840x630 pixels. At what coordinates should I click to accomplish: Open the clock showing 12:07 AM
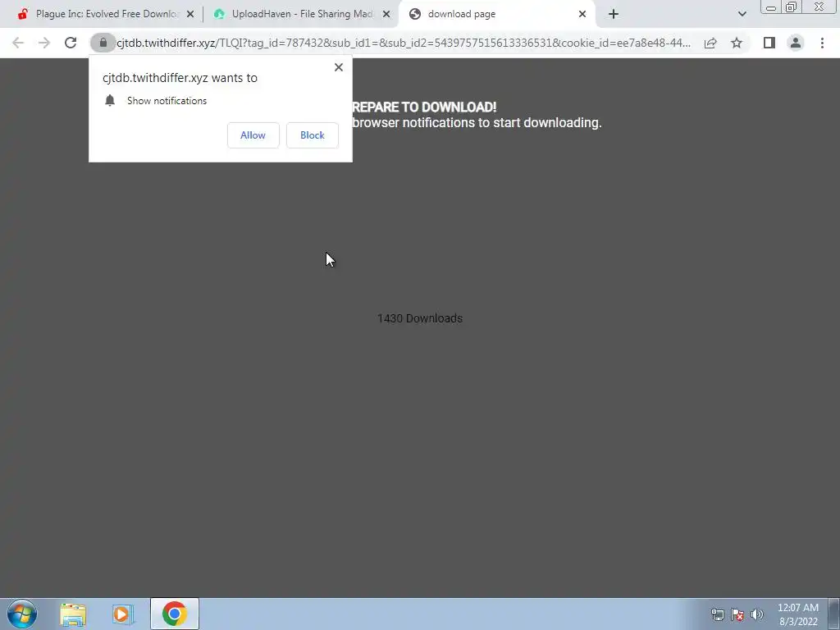797,614
